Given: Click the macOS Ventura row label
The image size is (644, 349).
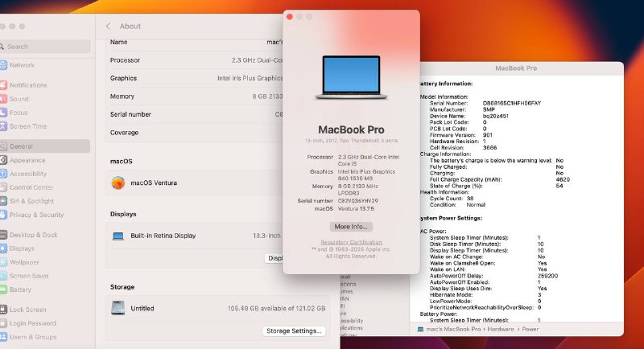Looking at the screenshot, I should [154, 183].
